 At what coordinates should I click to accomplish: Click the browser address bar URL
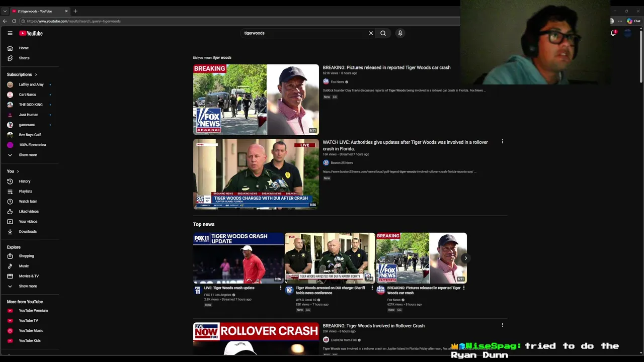[x=74, y=21]
